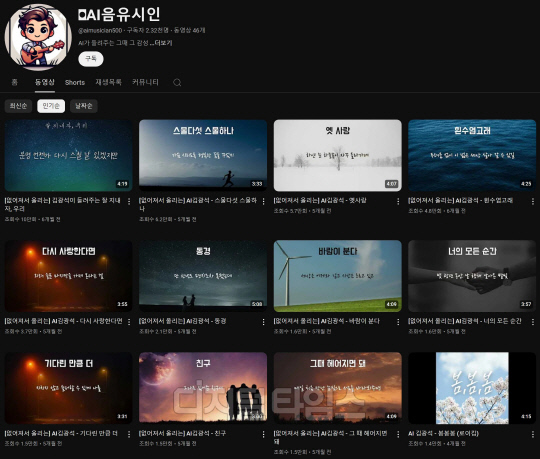This screenshot has width=540, height=459.
Task: Open the 커뮤니티 tab
Action: pyautogui.click(x=145, y=82)
